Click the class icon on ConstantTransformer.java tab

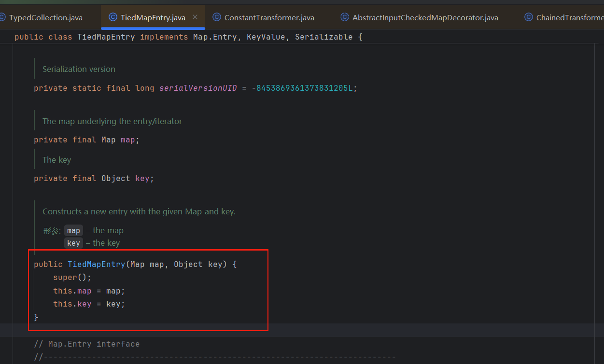point(217,17)
